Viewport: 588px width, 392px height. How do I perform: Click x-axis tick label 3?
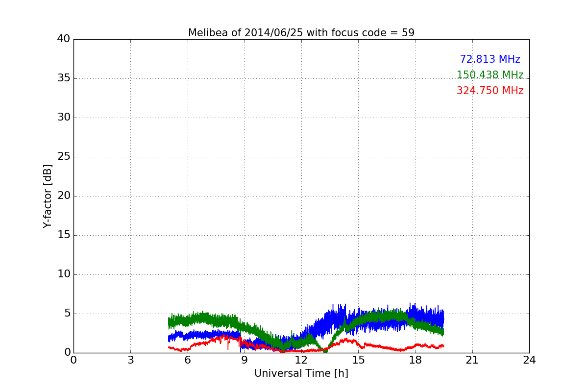tap(130, 360)
